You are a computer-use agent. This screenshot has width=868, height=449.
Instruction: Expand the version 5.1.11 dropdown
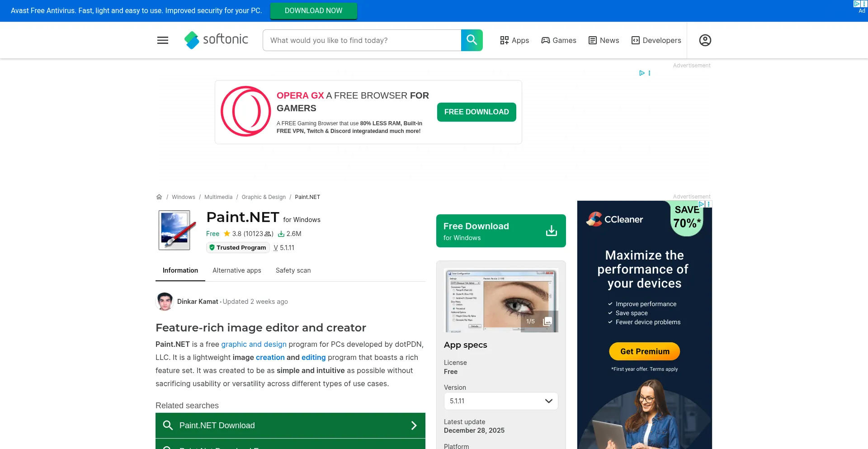[501, 401]
